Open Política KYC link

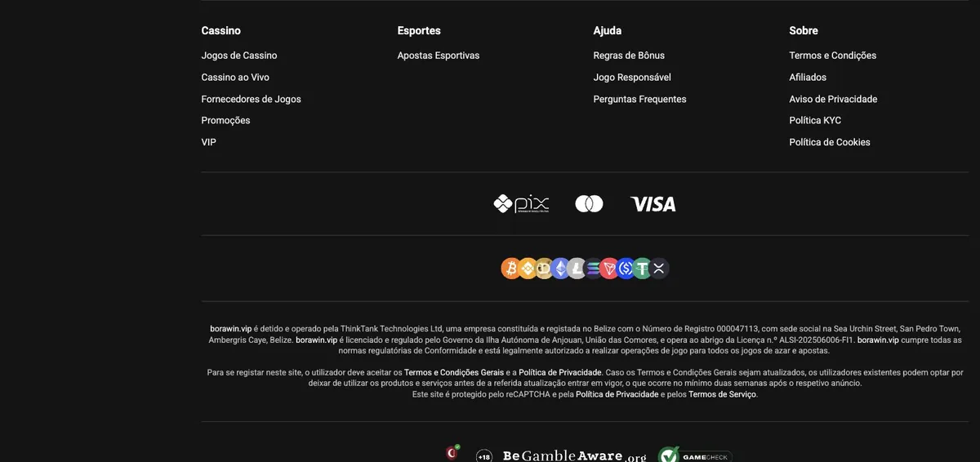coord(815,121)
